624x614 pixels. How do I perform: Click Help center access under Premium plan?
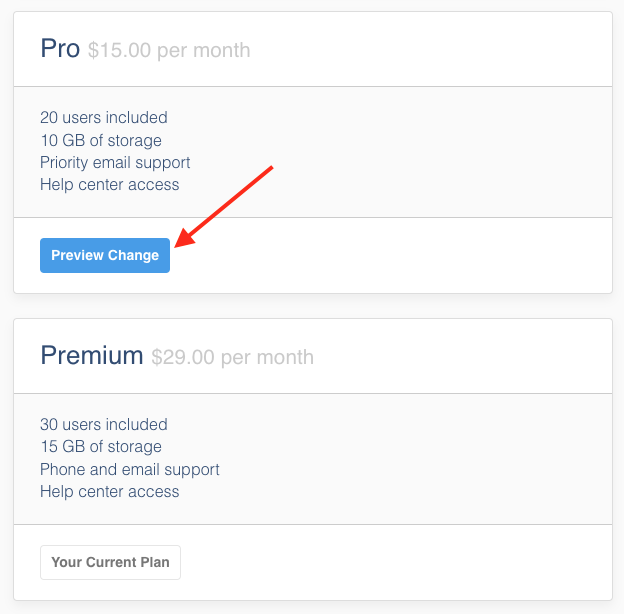pyautogui.click(x=110, y=491)
